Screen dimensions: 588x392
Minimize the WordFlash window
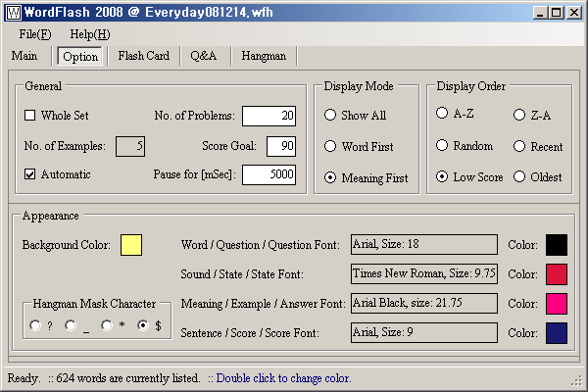coord(540,13)
